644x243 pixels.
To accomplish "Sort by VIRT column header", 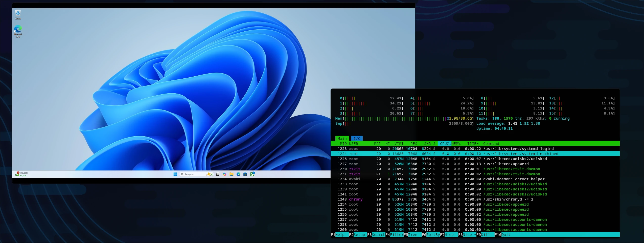I will pos(399,144).
